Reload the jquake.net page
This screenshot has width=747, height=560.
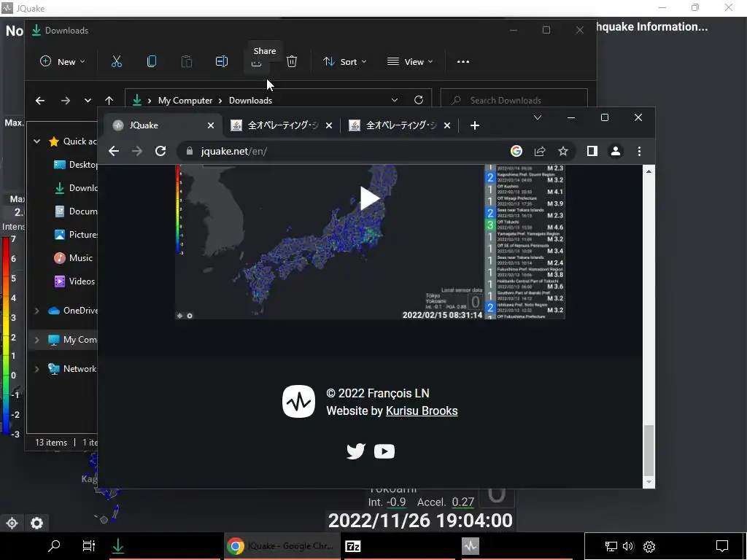160,151
